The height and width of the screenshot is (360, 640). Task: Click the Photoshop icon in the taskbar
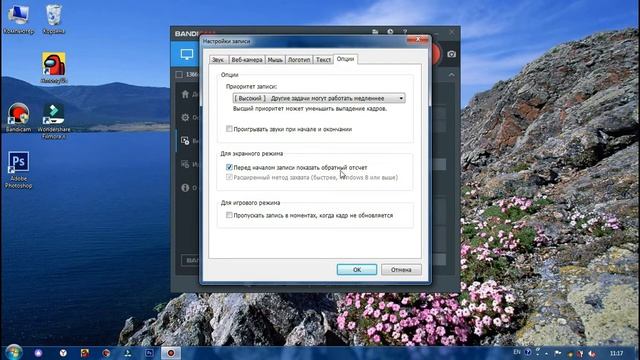pos(149,353)
